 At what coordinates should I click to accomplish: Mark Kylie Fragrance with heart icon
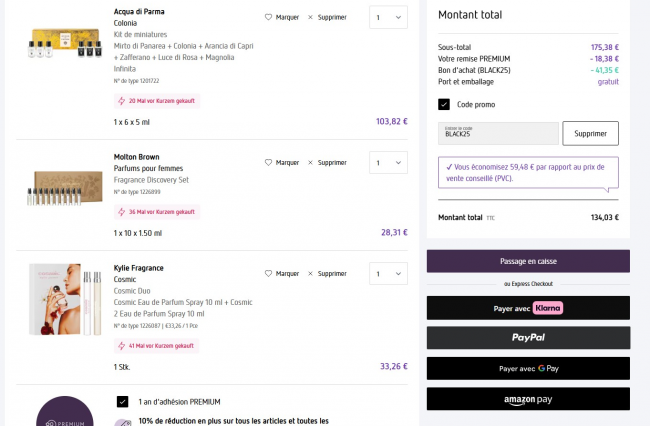point(268,273)
